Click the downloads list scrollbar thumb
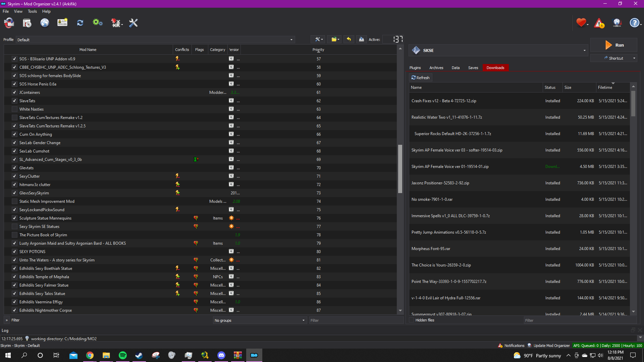This screenshot has height=362, width=644. pyautogui.click(x=633, y=103)
